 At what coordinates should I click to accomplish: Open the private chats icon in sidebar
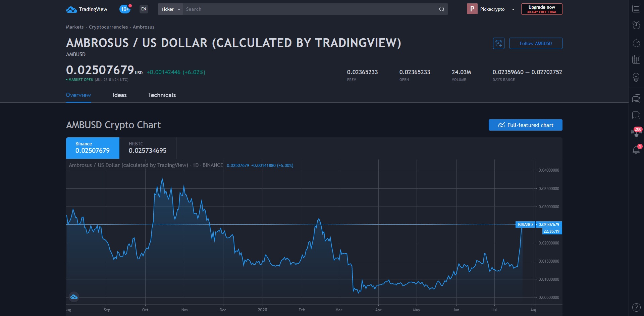636,116
